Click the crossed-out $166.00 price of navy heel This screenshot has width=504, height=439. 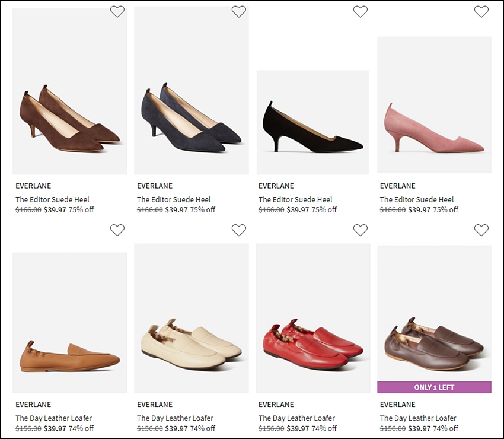(x=150, y=209)
